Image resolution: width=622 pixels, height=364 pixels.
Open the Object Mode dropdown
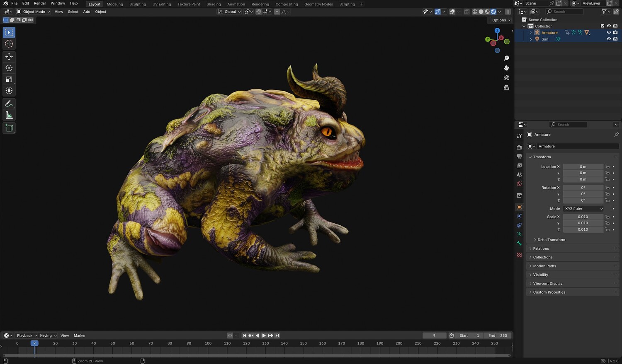tap(33, 12)
